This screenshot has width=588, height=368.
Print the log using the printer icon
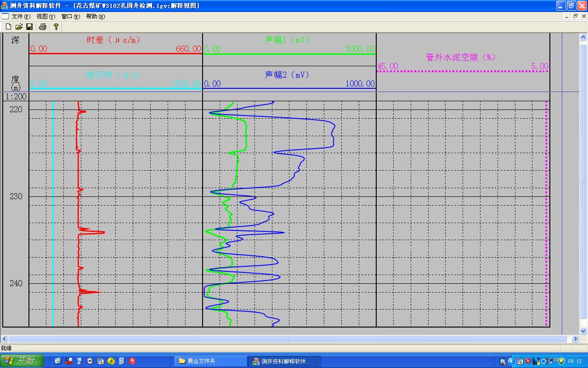(x=43, y=27)
